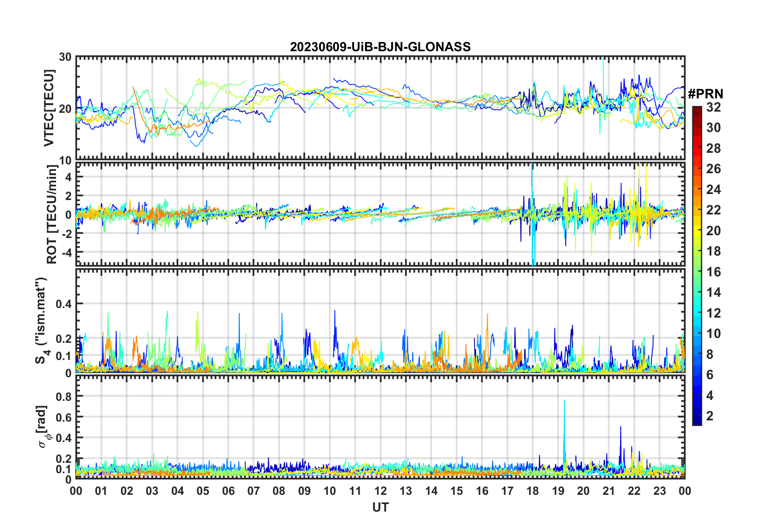Click colorbar tick label 32
Image resolution: width=761 pixels, height=532 pixels.
[713, 107]
